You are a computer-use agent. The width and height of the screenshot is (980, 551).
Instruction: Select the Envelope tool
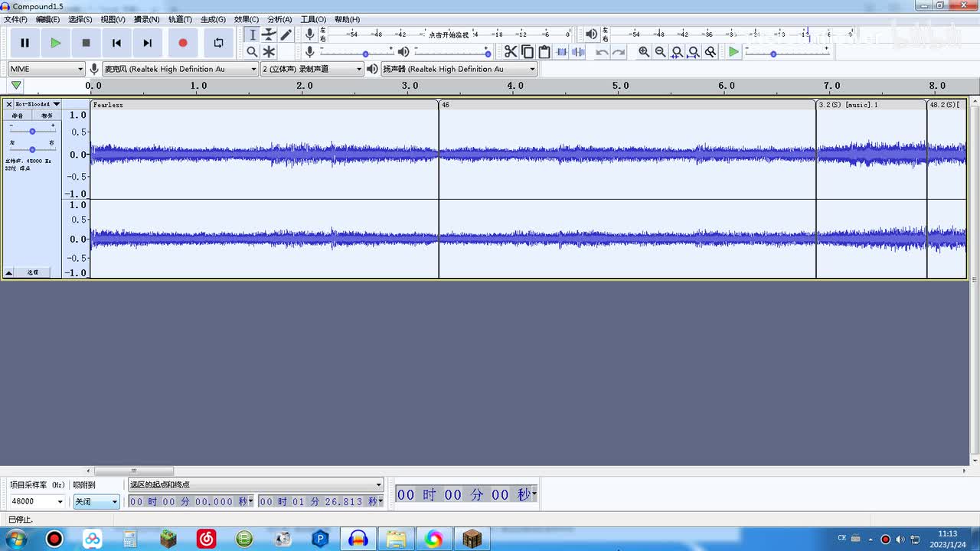pyautogui.click(x=269, y=34)
